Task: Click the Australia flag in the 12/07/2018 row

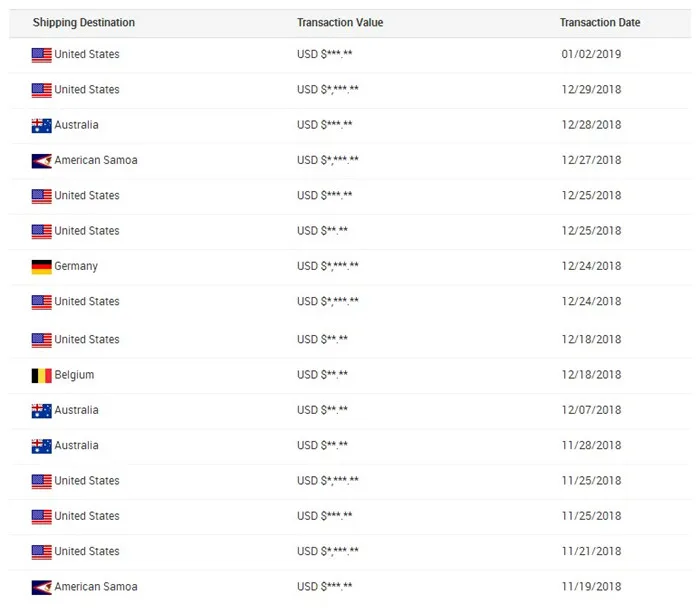Action: click(41, 411)
